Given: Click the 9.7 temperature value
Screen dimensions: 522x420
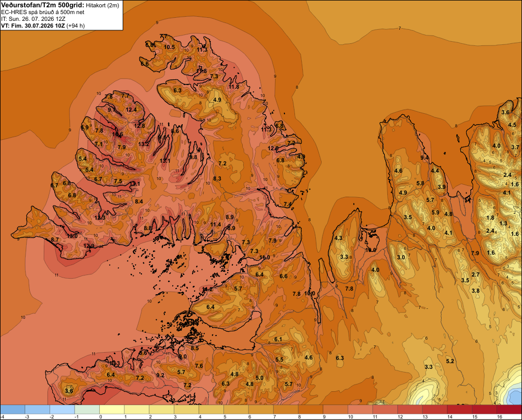Looking at the screenshot, I should click(112, 110).
